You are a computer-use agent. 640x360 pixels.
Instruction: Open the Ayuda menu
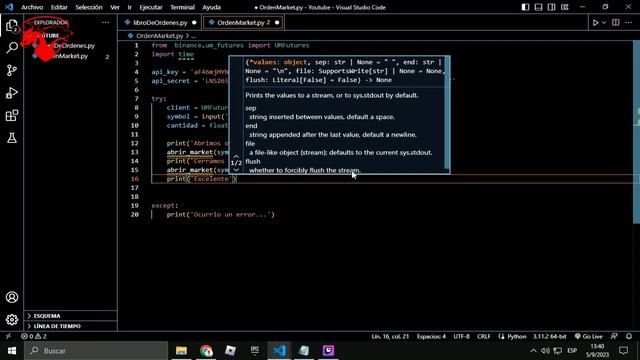[x=211, y=7]
